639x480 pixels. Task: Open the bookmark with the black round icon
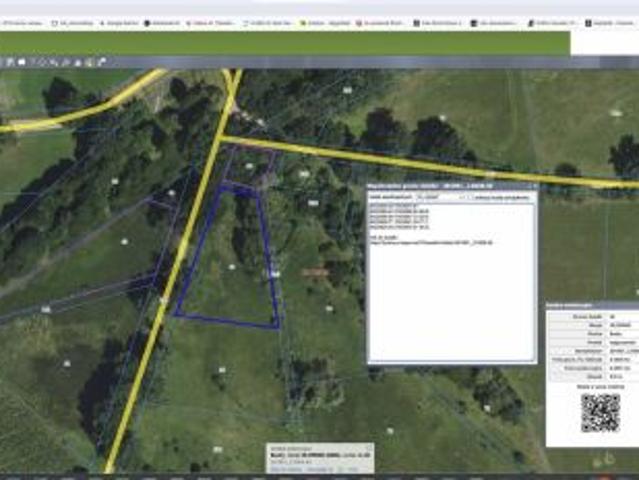[x=162, y=23]
